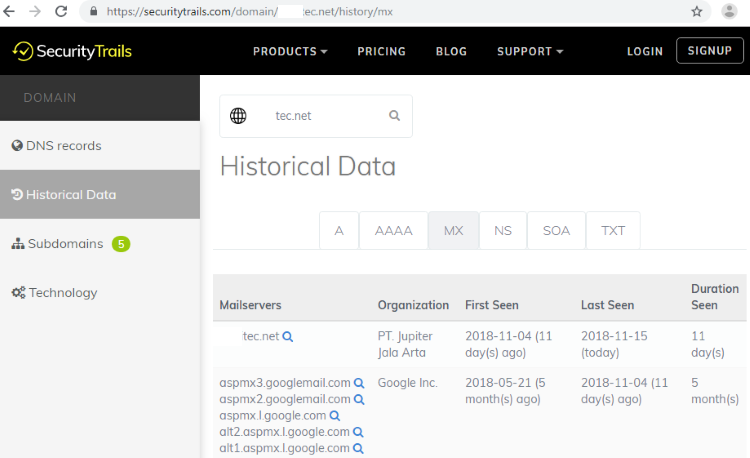
Task: Switch to the AAAA records tab
Action: (393, 230)
